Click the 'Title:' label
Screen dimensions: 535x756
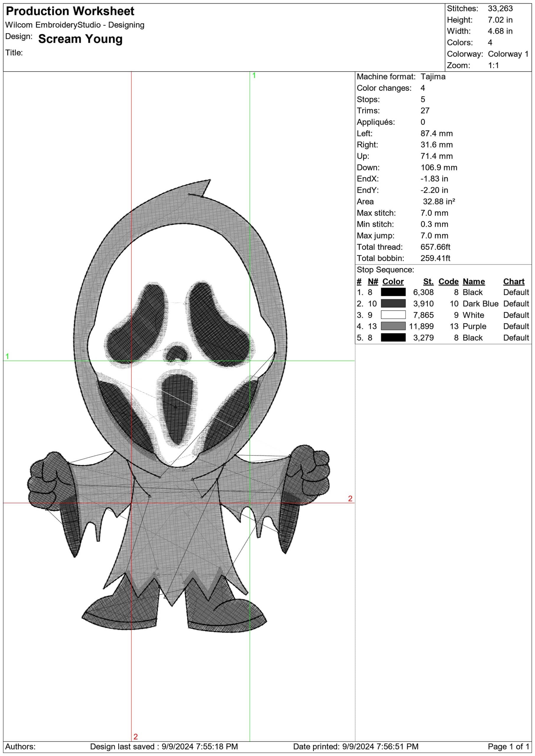pos(14,53)
